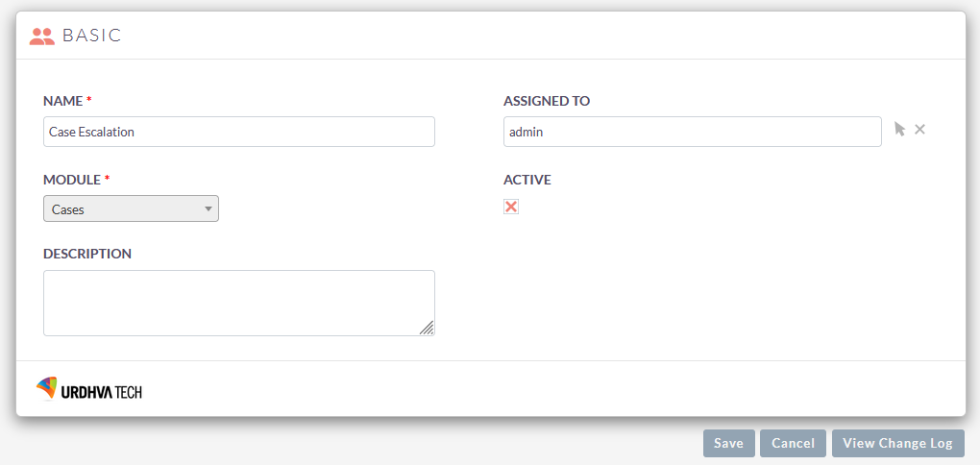
Task: Open the user selector arrow icon
Action: [x=899, y=130]
